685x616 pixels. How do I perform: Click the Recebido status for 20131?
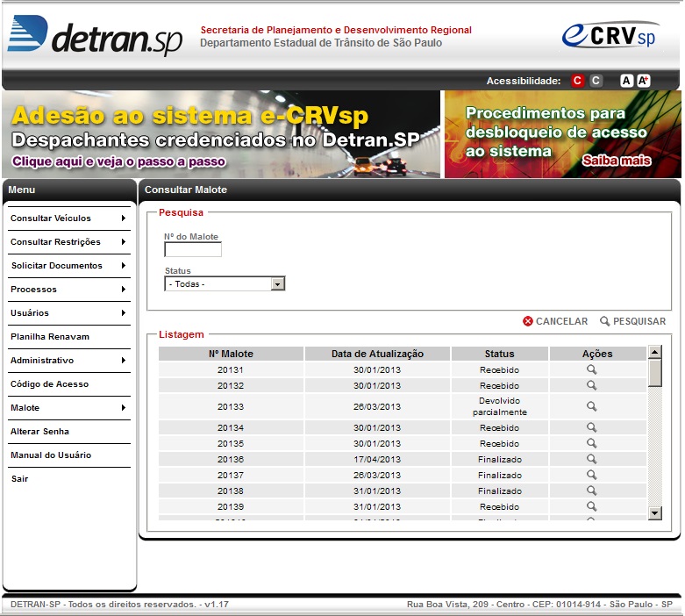coord(499,369)
